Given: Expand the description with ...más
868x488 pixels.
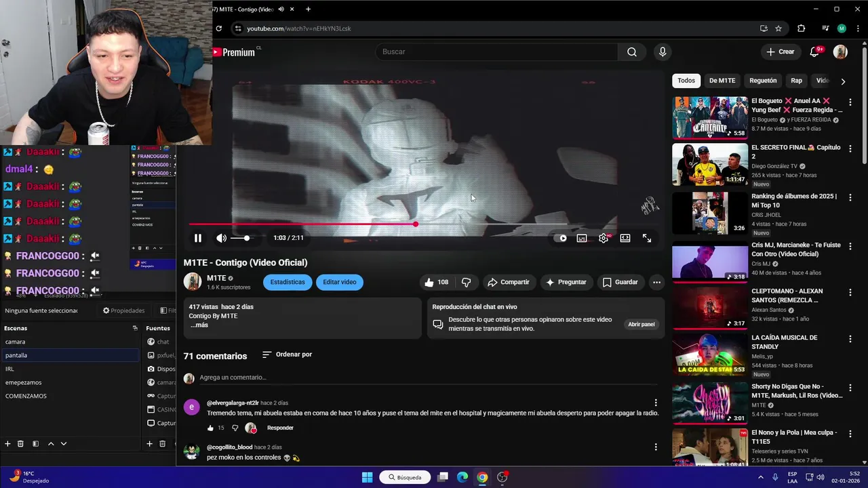Looking at the screenshot, I should point(199,325).
